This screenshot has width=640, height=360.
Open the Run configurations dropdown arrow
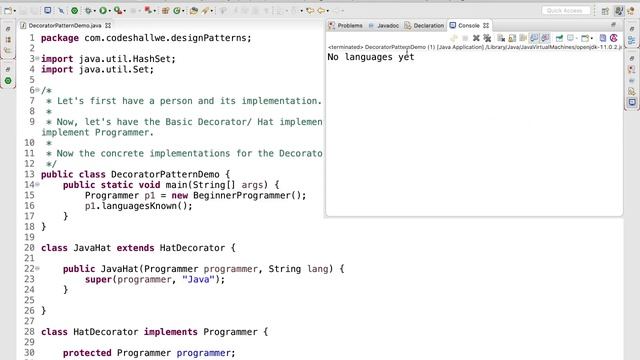click(x=110, y=11)
